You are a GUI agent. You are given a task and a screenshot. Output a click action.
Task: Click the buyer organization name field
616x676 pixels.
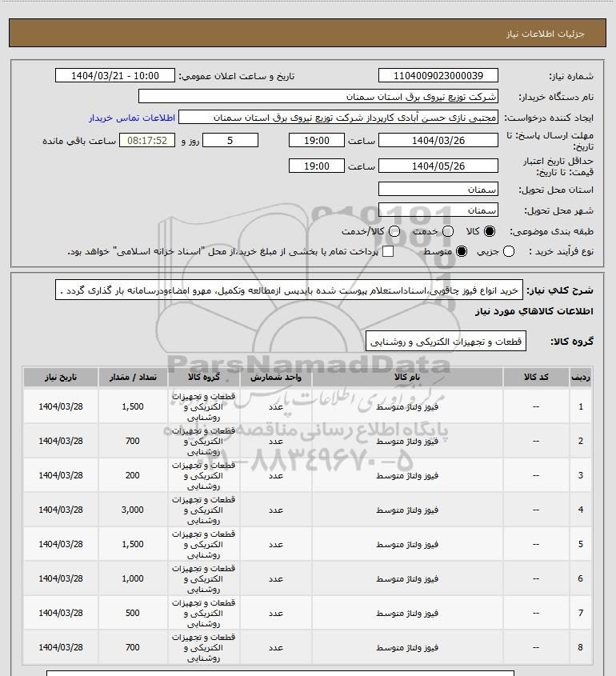(318, 96)
